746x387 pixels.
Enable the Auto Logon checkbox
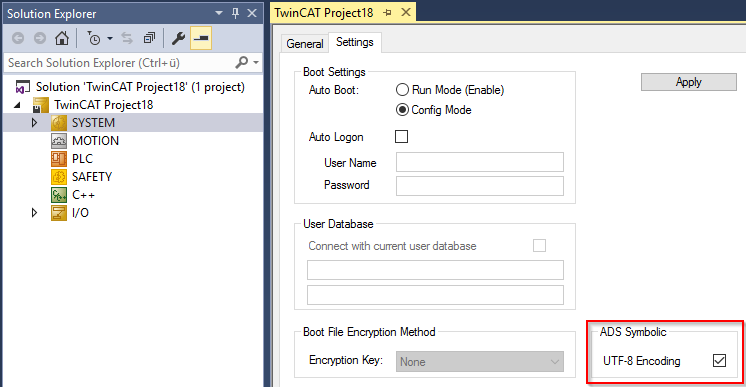point(402,137)
